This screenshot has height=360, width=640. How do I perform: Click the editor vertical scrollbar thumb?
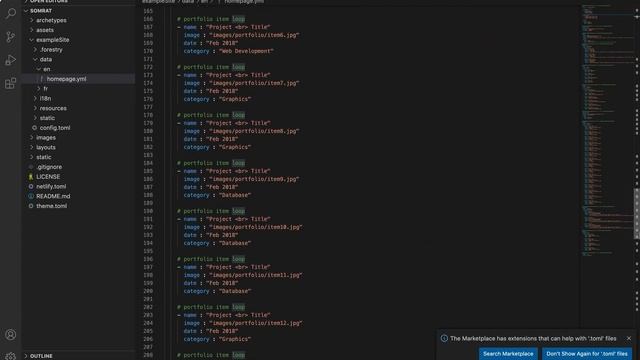(637, 214)
